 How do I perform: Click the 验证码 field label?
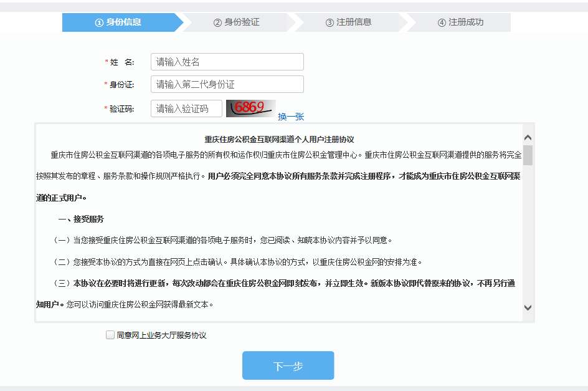(x=121, y=109)
